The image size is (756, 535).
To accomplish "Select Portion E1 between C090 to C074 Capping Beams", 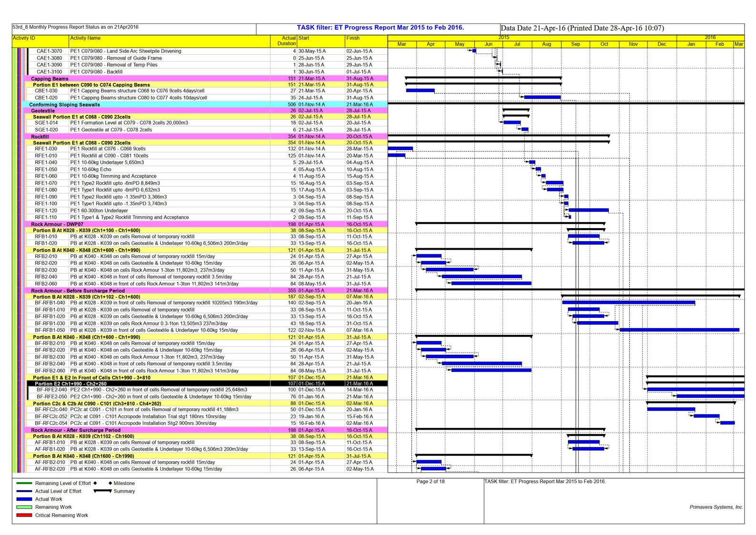I will coord(207,85).
